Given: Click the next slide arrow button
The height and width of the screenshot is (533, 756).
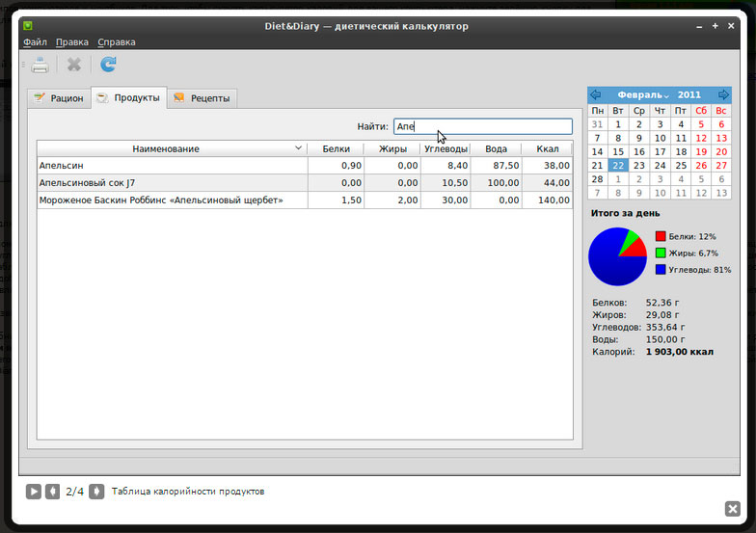Looking at the screenshot, I should 96,492.
